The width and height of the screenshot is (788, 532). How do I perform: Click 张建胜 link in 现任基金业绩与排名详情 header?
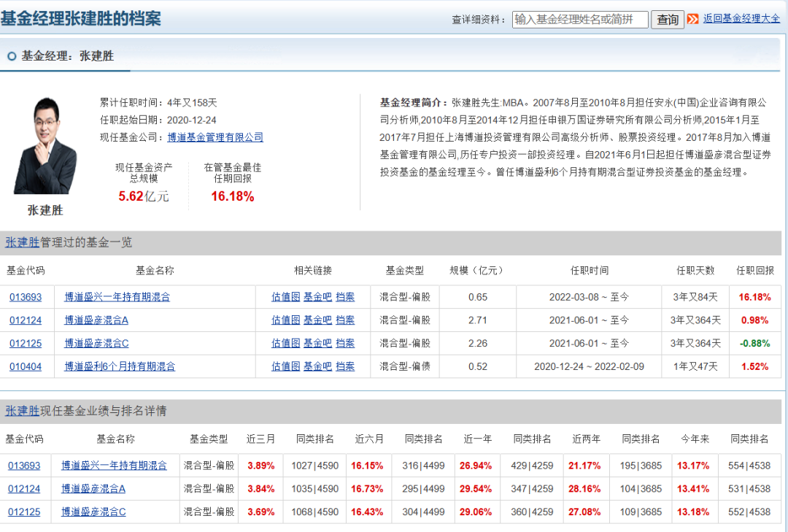click(22, 411)
